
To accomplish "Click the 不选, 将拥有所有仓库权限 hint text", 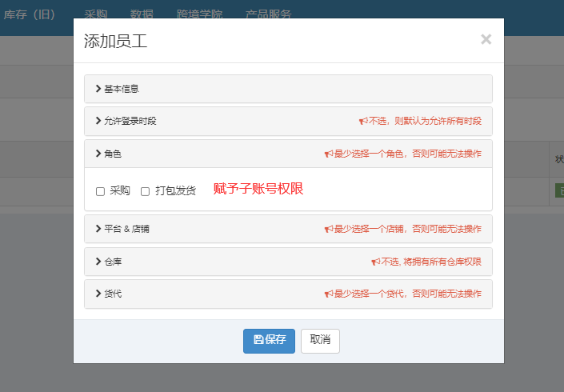I will pyautogui.click(x=431, y=262).
